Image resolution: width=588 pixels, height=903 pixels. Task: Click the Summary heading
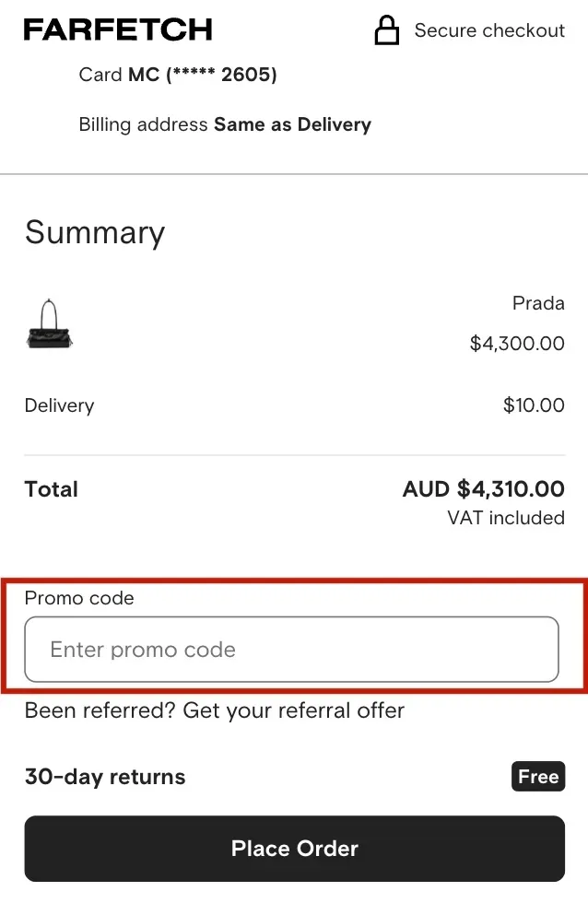pyautogui.click(x=95, y=232)
